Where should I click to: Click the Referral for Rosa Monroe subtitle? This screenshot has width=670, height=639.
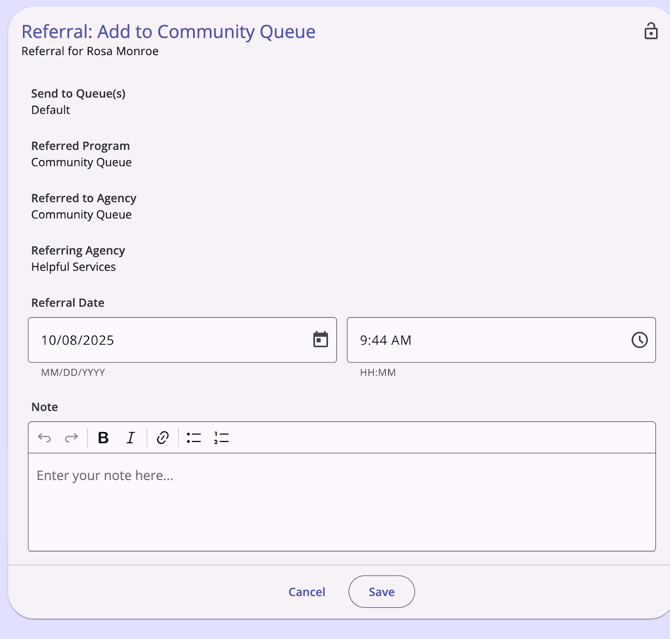[90, 51]
